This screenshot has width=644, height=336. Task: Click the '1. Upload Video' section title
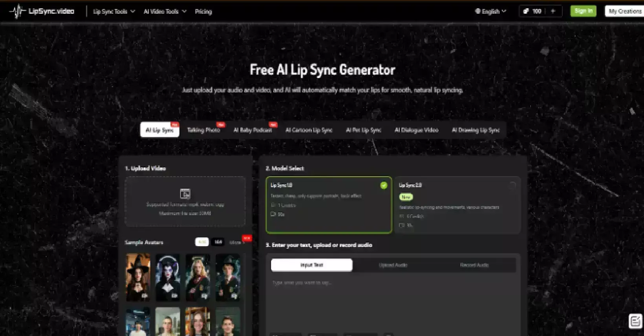(145, 168)
